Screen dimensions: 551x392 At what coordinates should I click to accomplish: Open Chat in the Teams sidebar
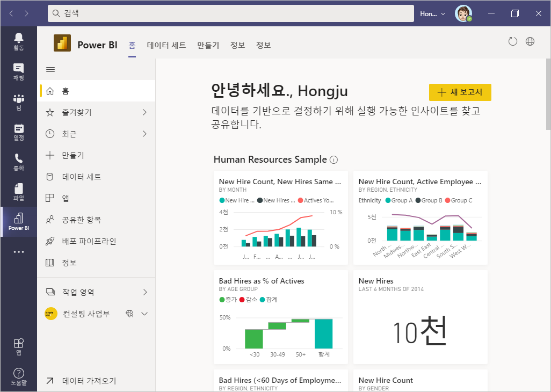19,71
